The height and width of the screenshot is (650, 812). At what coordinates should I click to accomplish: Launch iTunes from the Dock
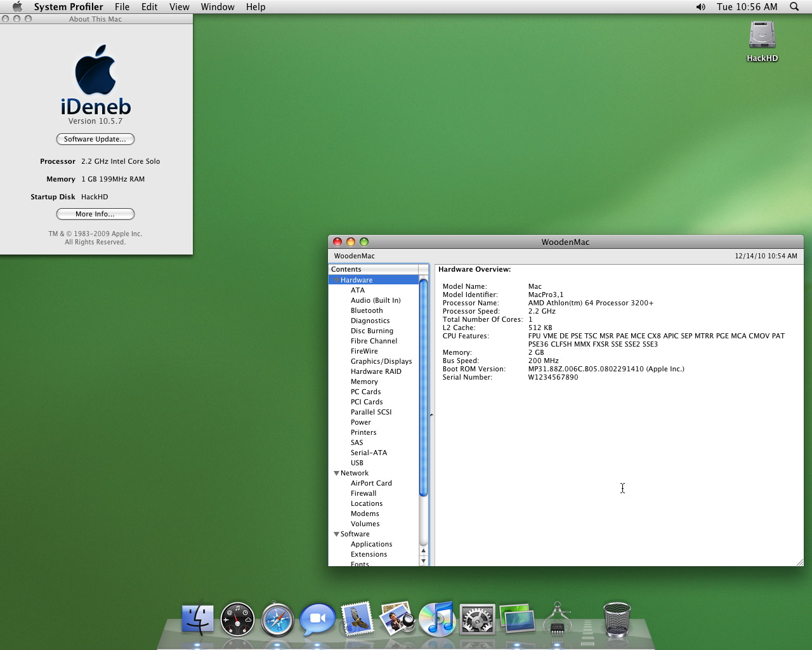(437, 619)
